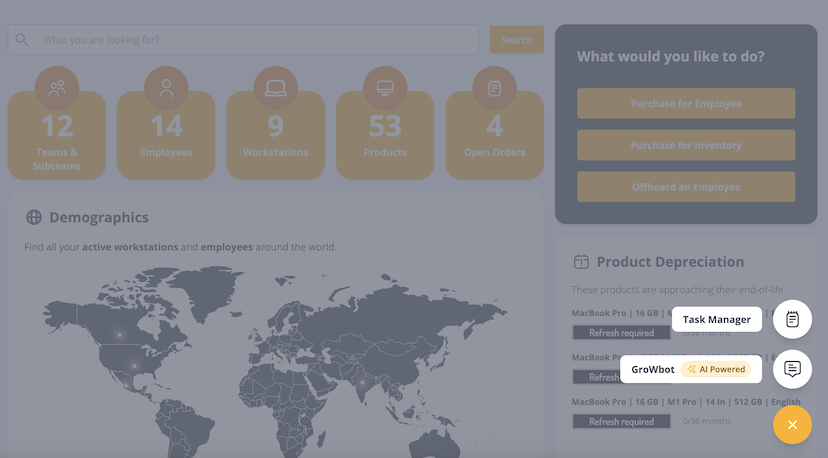Open the GroWbot AI Powered label
This screenshot has width=828, height=458.
[691, 369]
